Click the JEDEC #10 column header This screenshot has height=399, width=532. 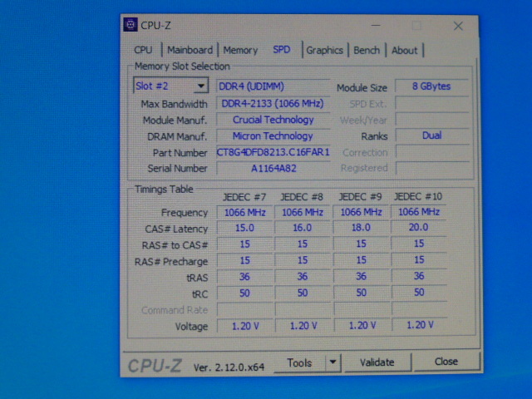pyautogui.click(x=418, y=196)
